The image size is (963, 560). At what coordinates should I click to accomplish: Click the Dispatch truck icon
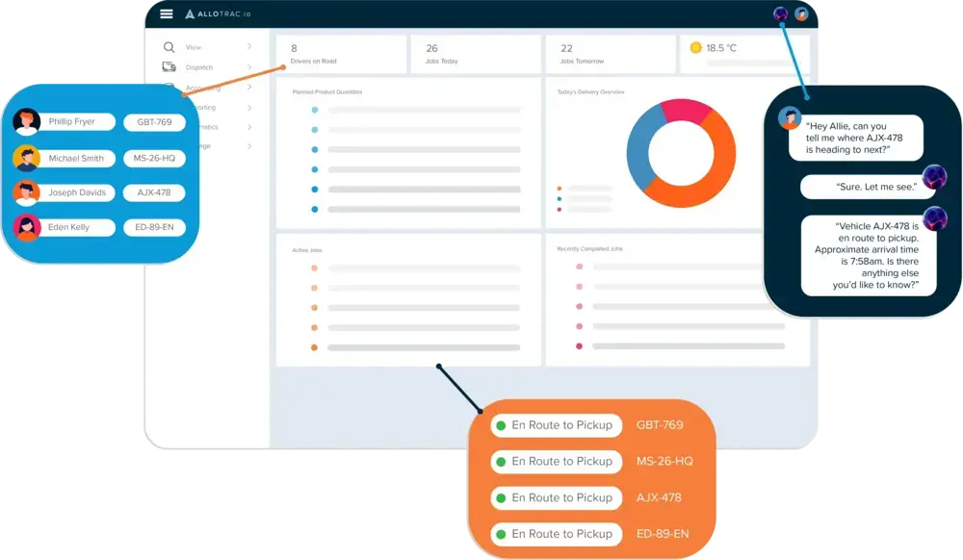pos(169,67)
